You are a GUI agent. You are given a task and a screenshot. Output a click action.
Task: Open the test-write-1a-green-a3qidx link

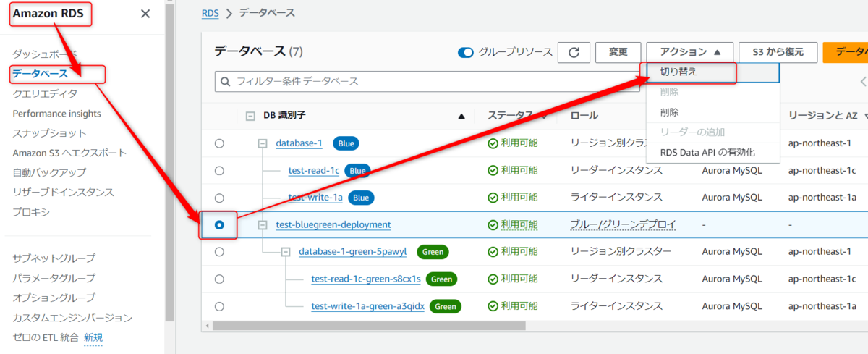[x=367, y=306]
